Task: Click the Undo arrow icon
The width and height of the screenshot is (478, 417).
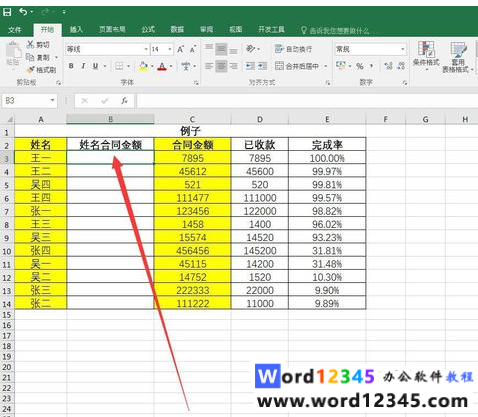Action: click(23, 12)
